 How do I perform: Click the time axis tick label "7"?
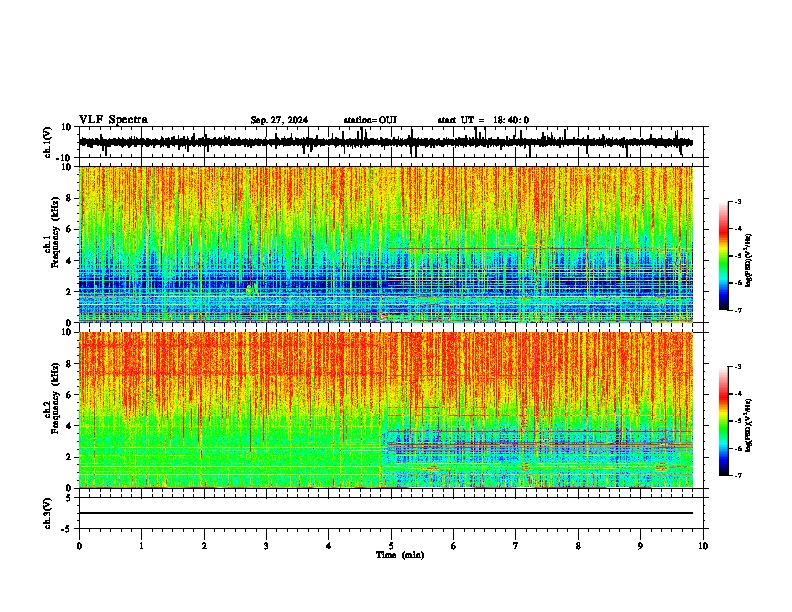tap(516, 546)
